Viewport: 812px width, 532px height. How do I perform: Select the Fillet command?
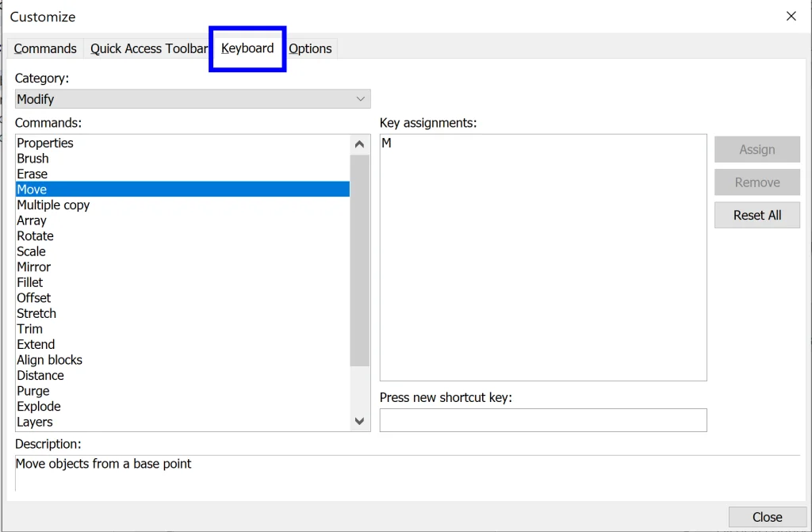point(30,282)
